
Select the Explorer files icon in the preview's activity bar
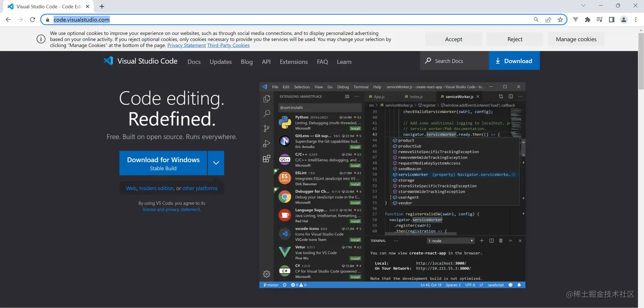coord(267,99)
